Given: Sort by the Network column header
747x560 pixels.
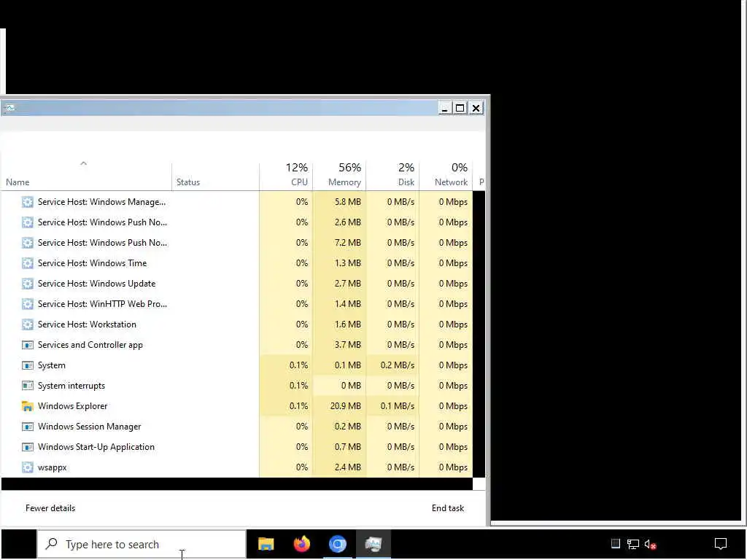Looking at the screenshot, I should [x=446, y=175].
